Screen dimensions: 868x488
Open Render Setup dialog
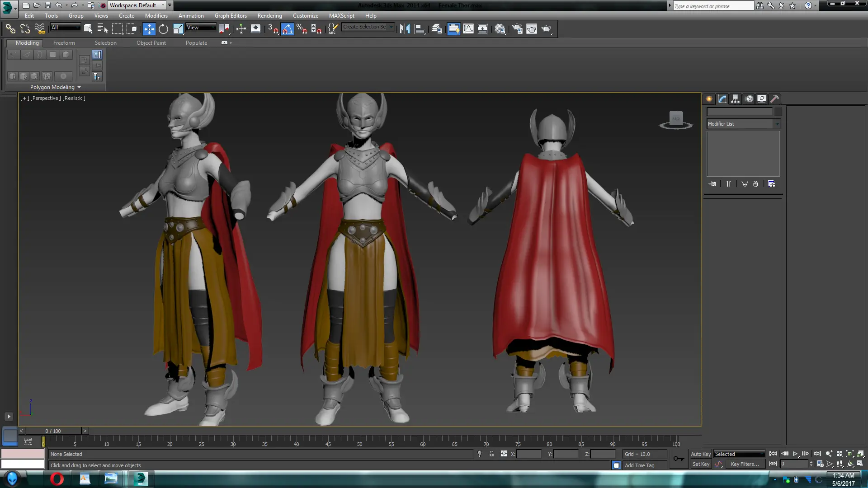pyautogui.click(x=517, y=29)
